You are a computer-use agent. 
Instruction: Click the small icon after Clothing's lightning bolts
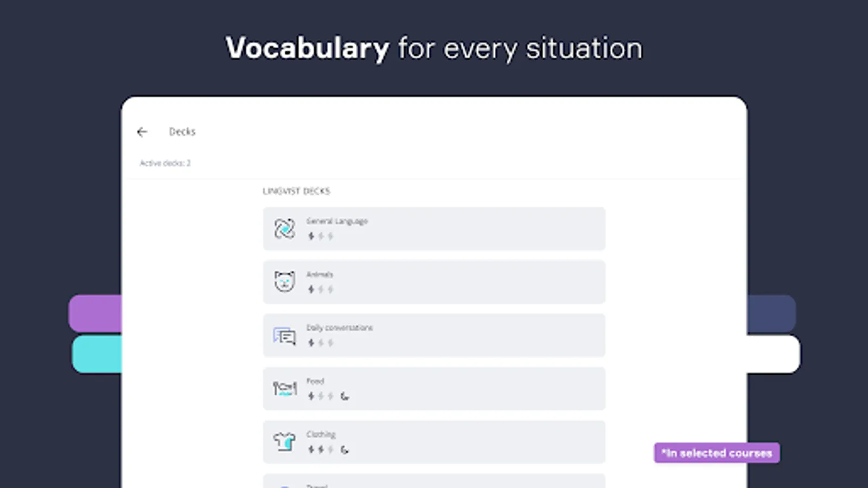point(344,450)
